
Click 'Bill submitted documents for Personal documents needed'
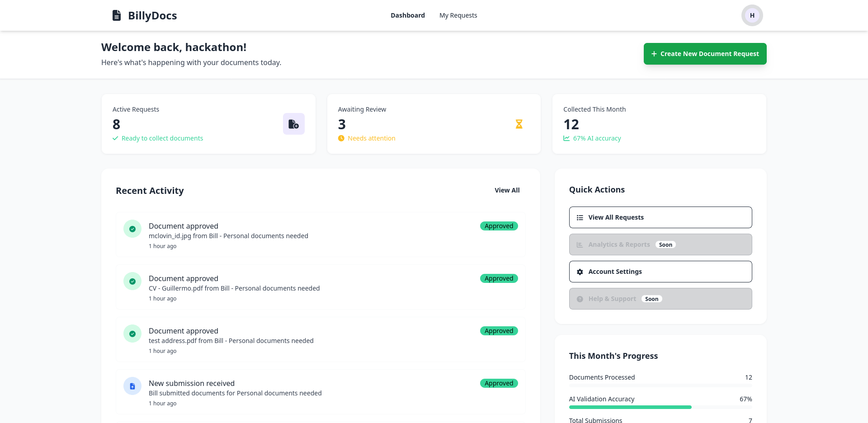coord(235,393)
